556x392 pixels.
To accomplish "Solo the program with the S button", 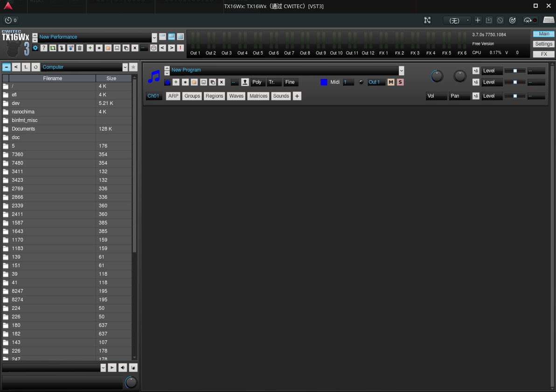I will coord(400,82).
